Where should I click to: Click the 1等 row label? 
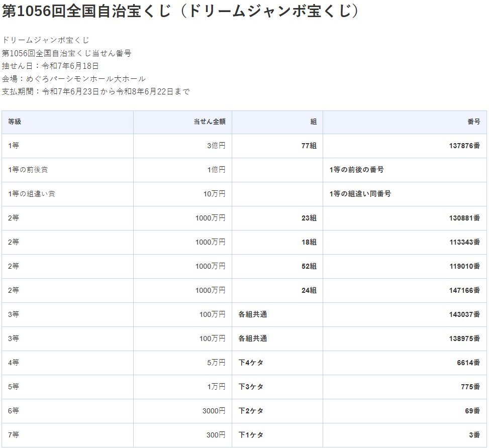pos(14,146)
